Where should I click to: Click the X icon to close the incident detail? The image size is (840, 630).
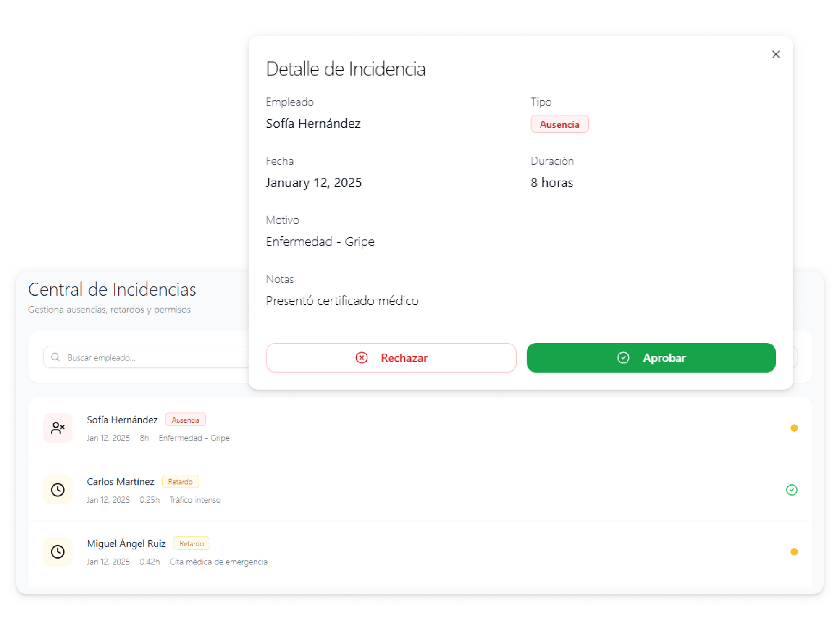tap(776, 54)
